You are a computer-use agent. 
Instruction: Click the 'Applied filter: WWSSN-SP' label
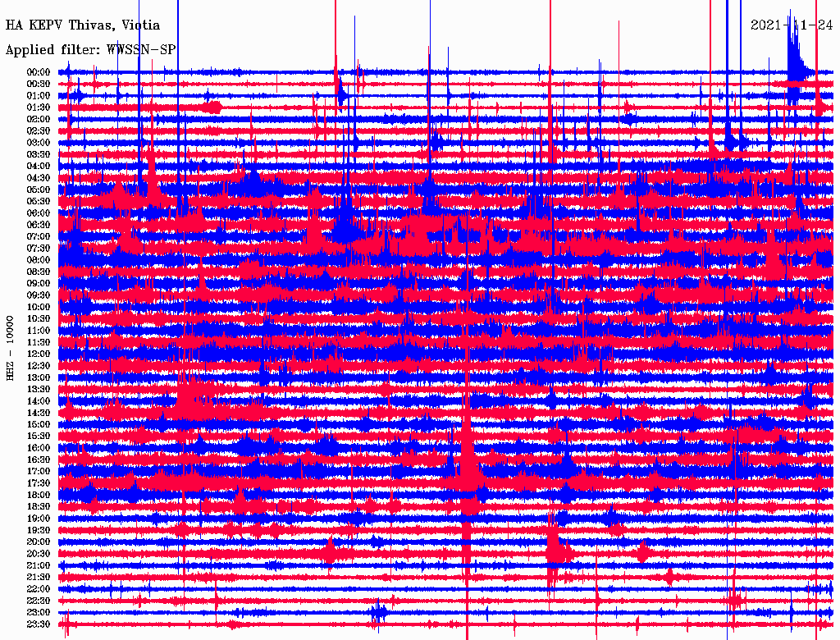click(x=90, y=50)
